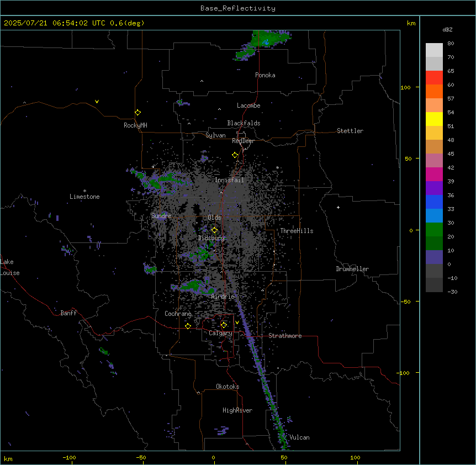This screenshot has width=476, height=465.
Task: Click the Olds label
Action: [214, 218]
